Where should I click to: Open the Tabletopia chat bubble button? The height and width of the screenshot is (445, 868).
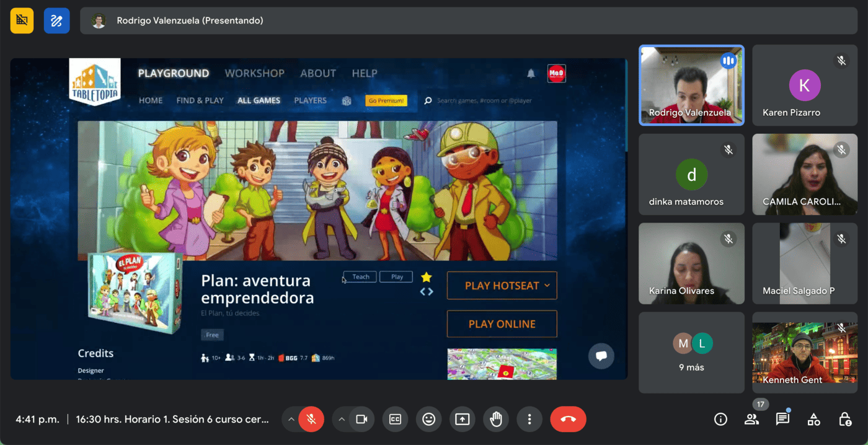pyautogui.click(x=601, y=356)
